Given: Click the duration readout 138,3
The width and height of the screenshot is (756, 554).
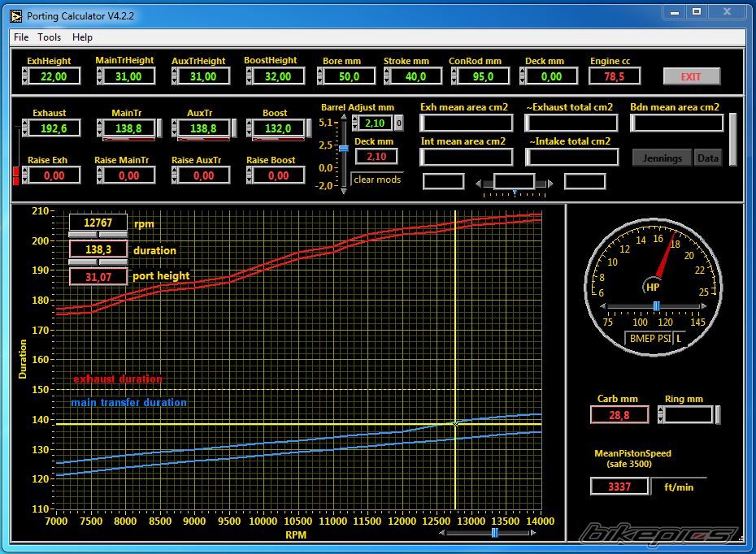Looking at the screenshot, I should (x=98, y=249).
